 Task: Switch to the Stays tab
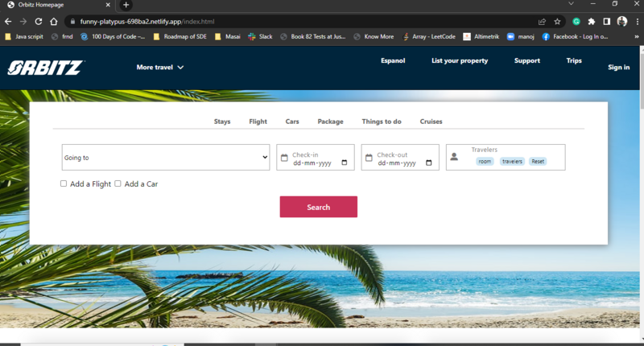pyautogui.click(x=222, y=122)
